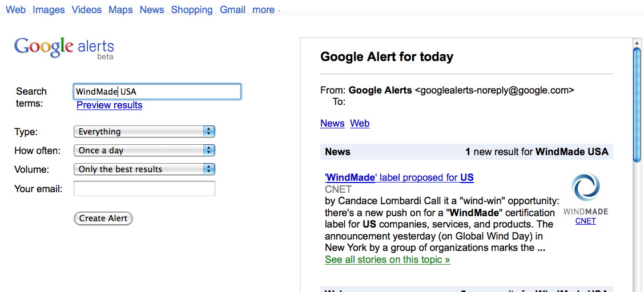Image resolution: width=644 pixels, height=292 pixels.
Task: Open Maps from the top navigation
Action: (120, 10)
